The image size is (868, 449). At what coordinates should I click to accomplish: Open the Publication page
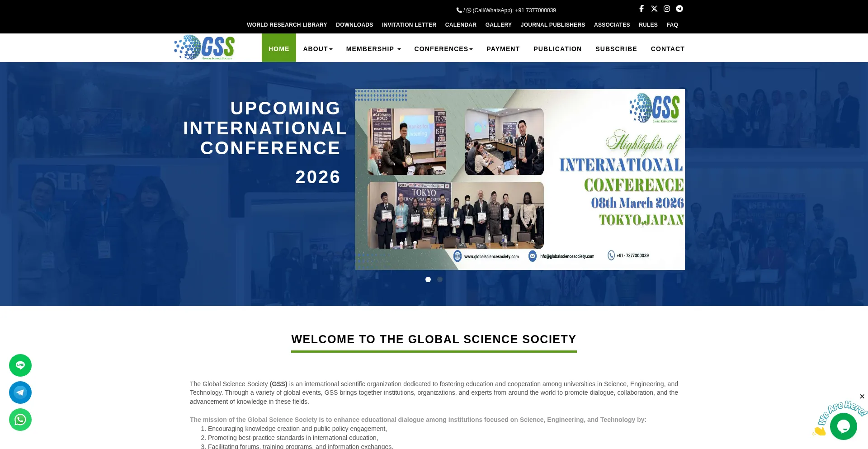point(557,49)
